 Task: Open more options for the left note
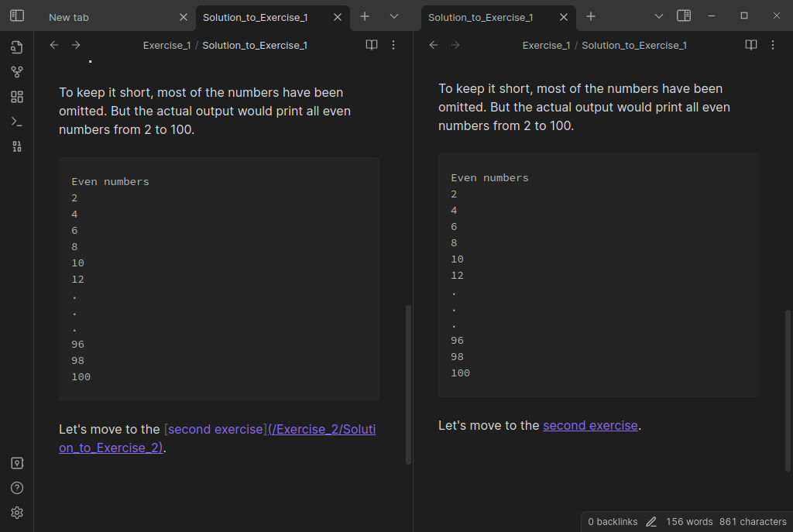[393, 45]
